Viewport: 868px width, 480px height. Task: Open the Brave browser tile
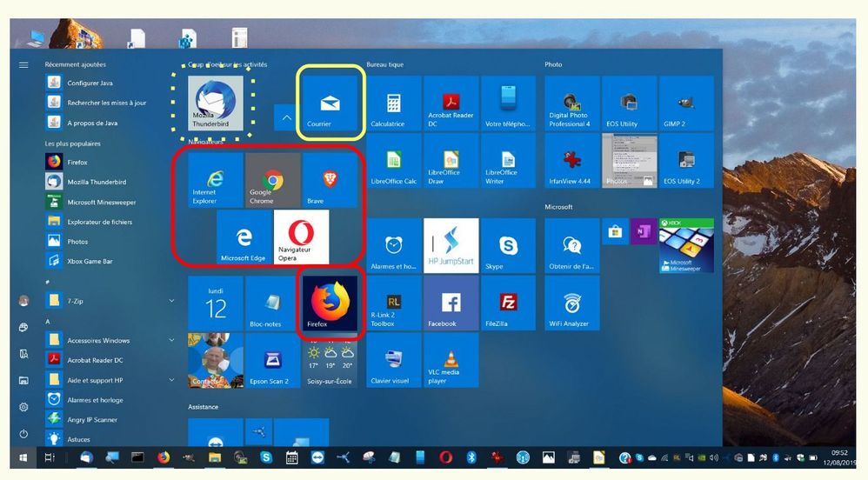click(x=330, y=180)
